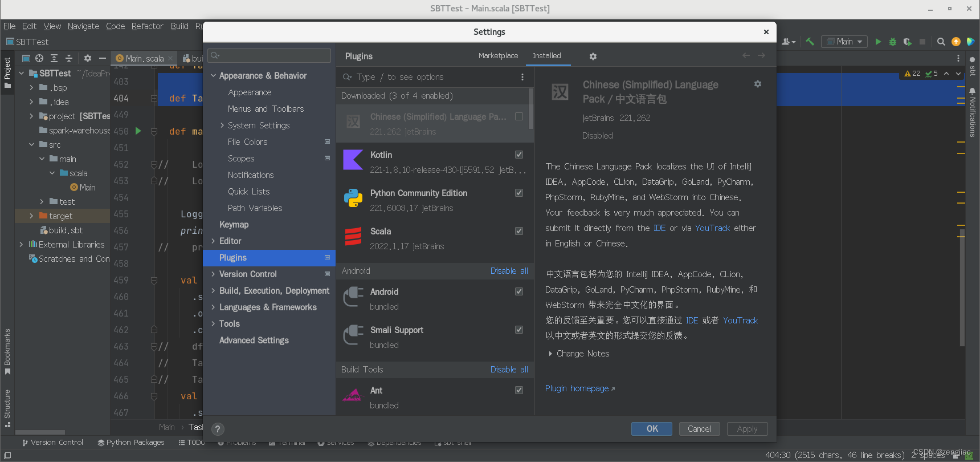Select Advanced Settings in settings tree
This screenshot has width=980, height=462.
tap(254, 341)
